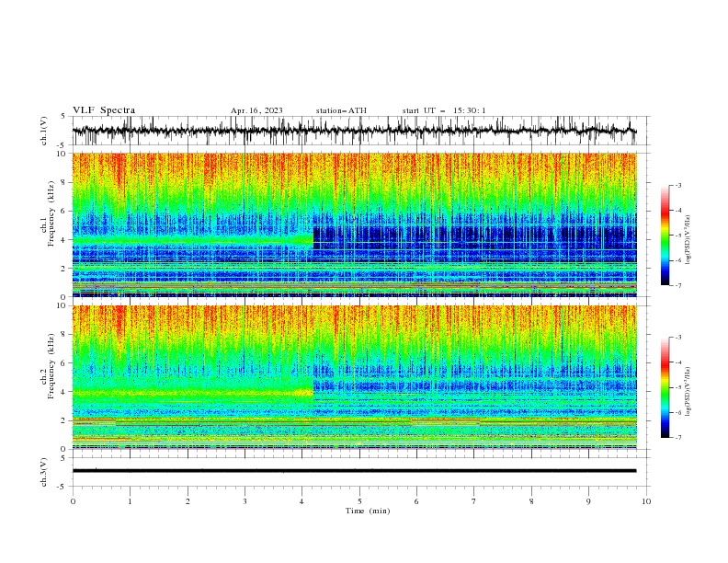Click the "start UT = 15:30:1" text
Image resolution: width=728 pixels, height=563 pixels.
pos(444,110)
